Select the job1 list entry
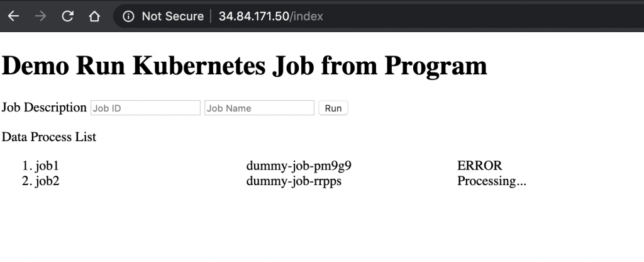 click(x=47, y=166)
